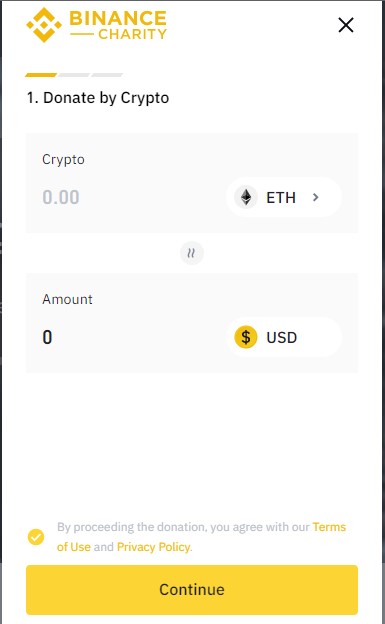Click the yellow dollar coin icon
The image size is (385, 624).
[x=246, y=337]
